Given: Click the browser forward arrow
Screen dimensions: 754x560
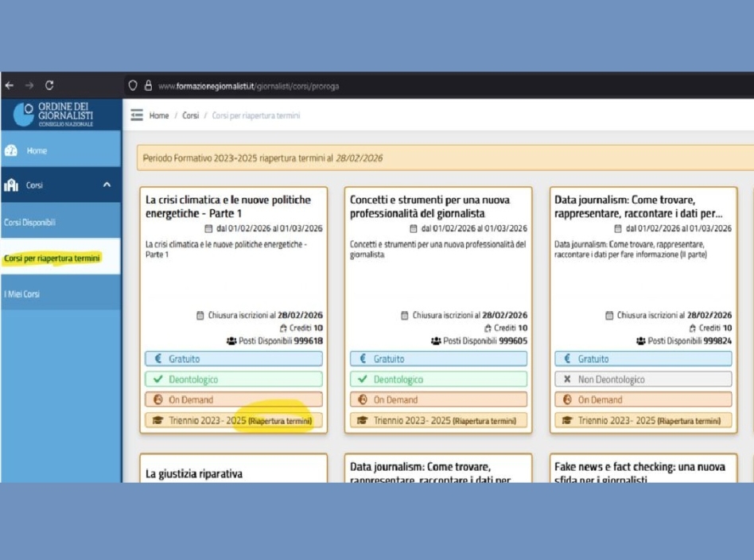Looking at the screenshot, I should click(29, 85).
